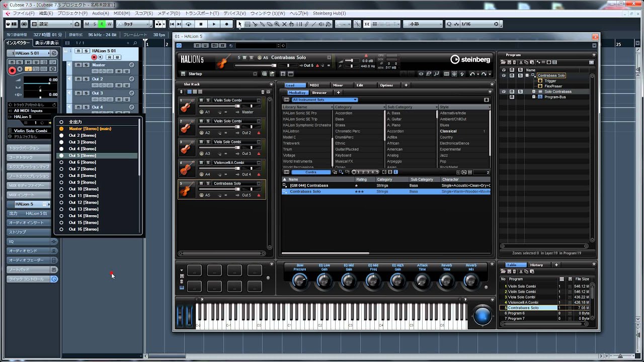The width and height of the screenshot is (644, 362).
Task: Switch to the Browser tab
Action: [319, 93]
